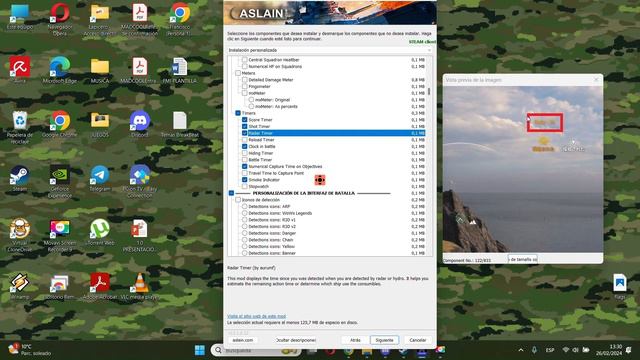The width and height of the screenshot is (640, 360).
Task: Open the Telegram desktop shortcut
Action: click(x=100, y=178)
